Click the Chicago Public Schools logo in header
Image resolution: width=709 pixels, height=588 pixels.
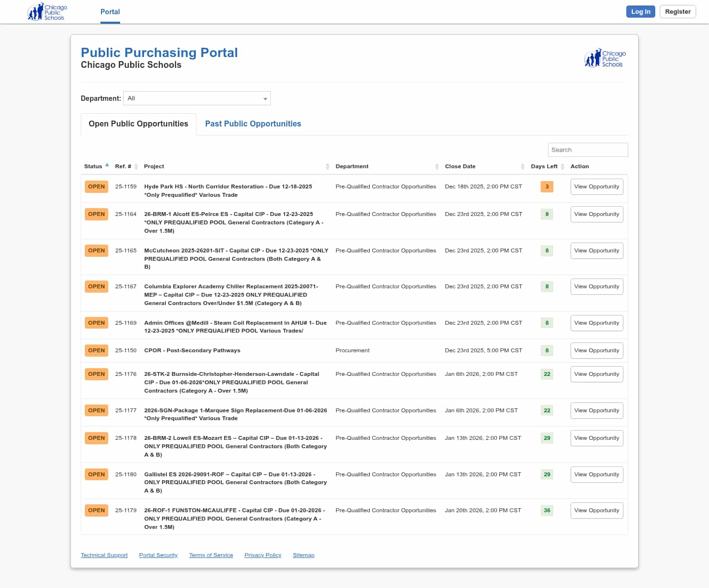(47, 12)
